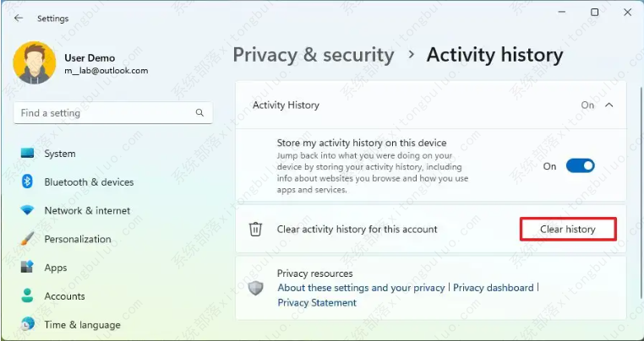Click the Accounts person icon
644x341 pixels.
(x=28, y=296)
